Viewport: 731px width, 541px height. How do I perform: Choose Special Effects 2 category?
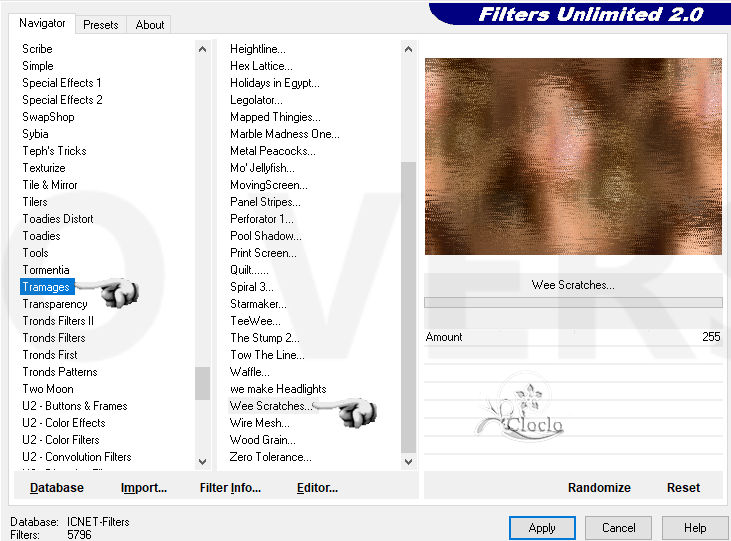(x=62, y=100)
